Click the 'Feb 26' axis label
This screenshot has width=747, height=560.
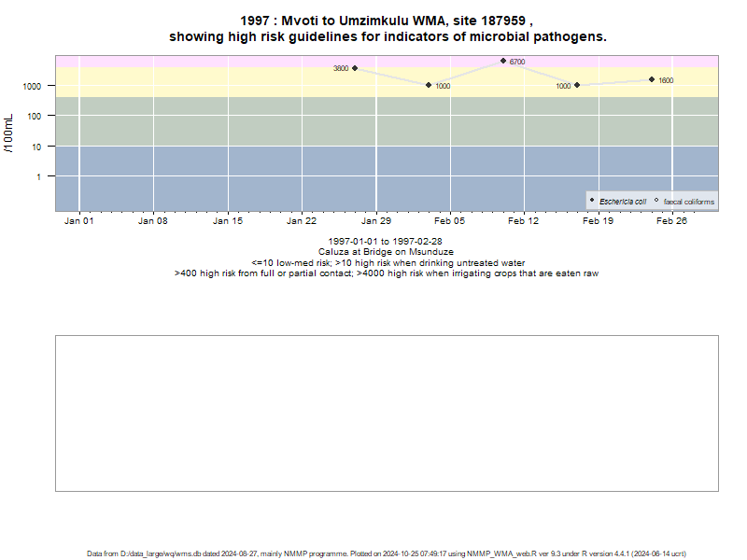click(x=671, y=221)
